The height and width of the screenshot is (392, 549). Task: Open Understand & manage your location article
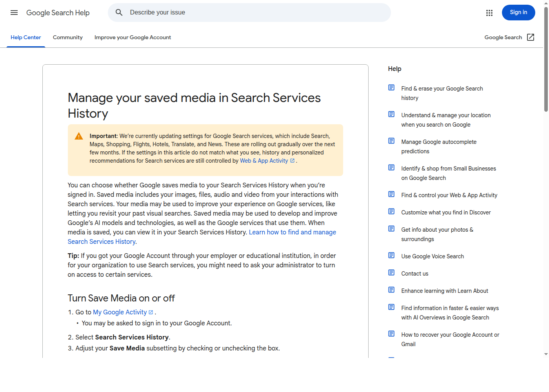(446, 120)
